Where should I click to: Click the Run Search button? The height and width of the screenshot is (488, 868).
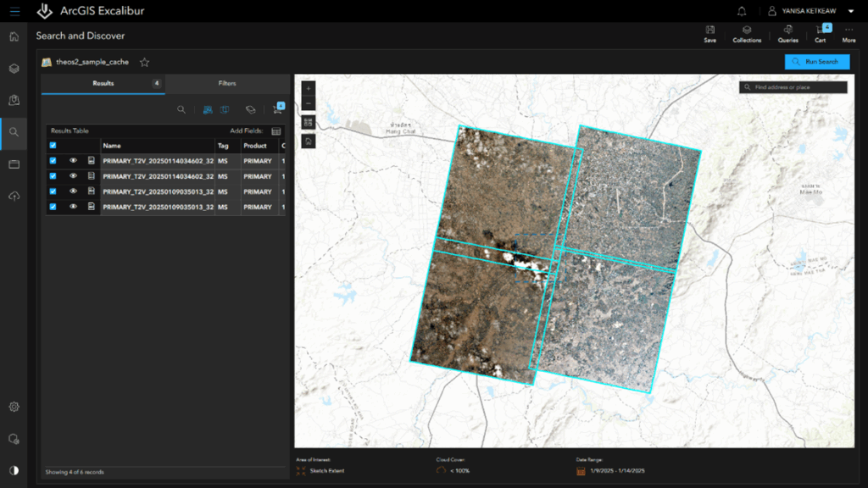[816, 62]
